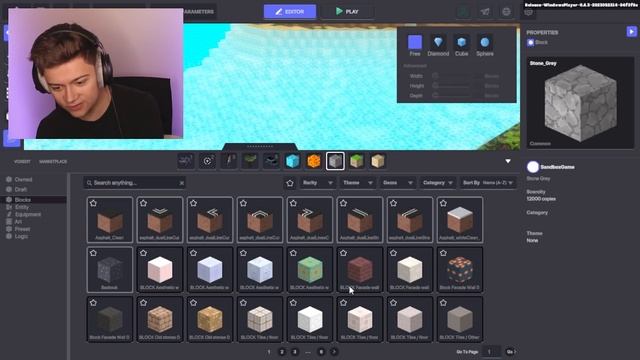
Task: Star the orange-dotted Block Facade Wall
Action: 443,253
